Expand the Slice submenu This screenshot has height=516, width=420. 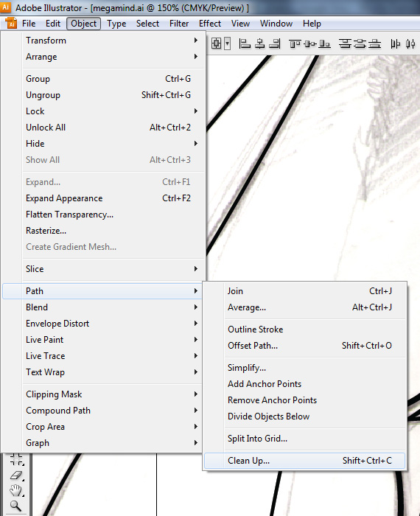113,269
